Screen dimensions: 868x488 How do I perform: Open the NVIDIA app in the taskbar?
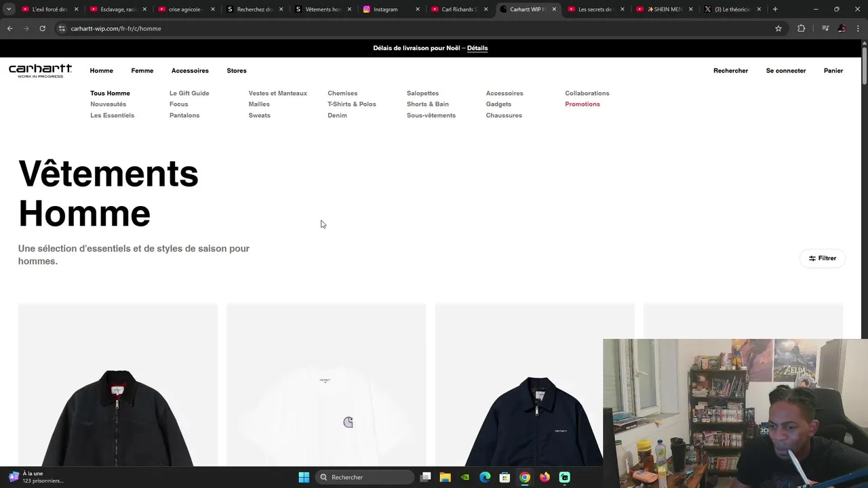[x=465, y=477]
